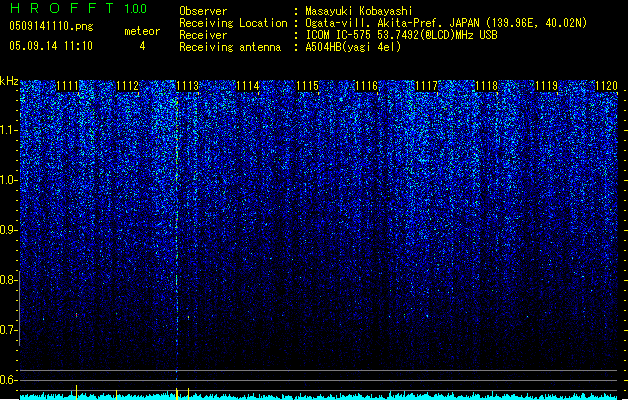The width and height of the screenshot is (629, 400).
Task: Click the vertical meteor echo line at 1113
Action: coord(177,237)
